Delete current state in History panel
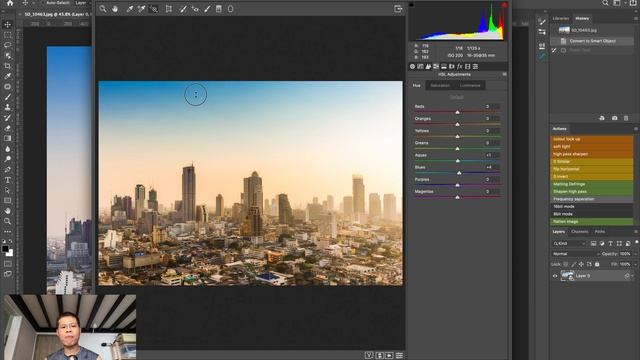This screenshot has width=640, height=360. pyautogui.click(x=626, y=118)
